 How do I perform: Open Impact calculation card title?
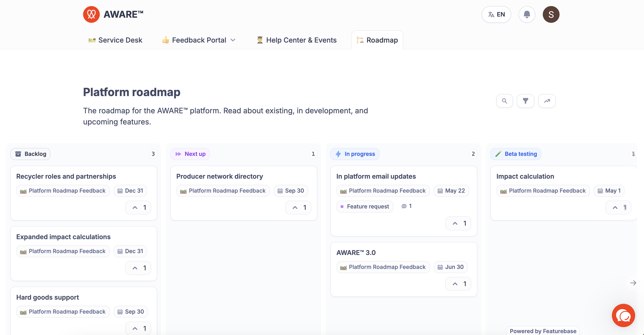(525, 176)
